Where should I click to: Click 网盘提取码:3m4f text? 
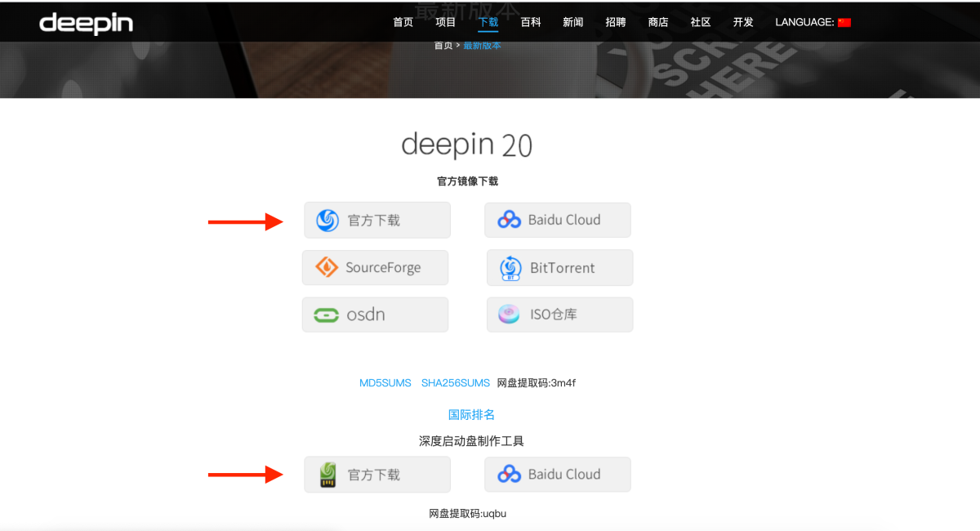[x=537, y=382]
